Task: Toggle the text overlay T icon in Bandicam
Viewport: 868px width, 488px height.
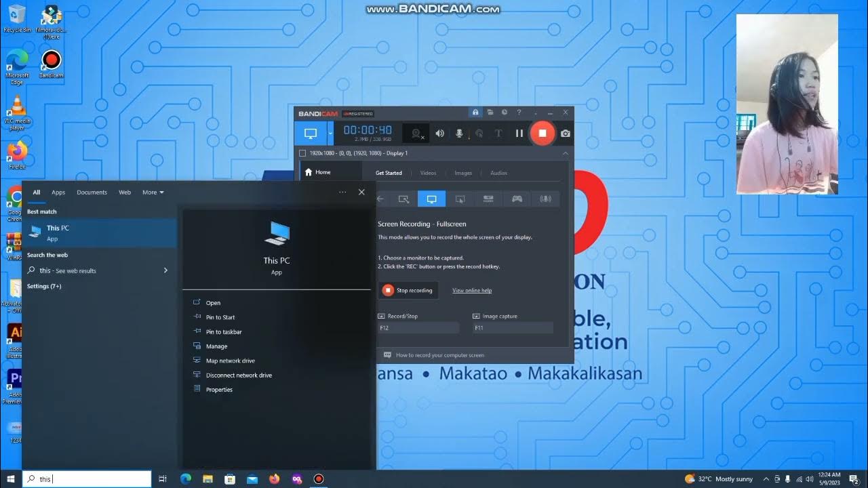Action: tap(498, 134)
